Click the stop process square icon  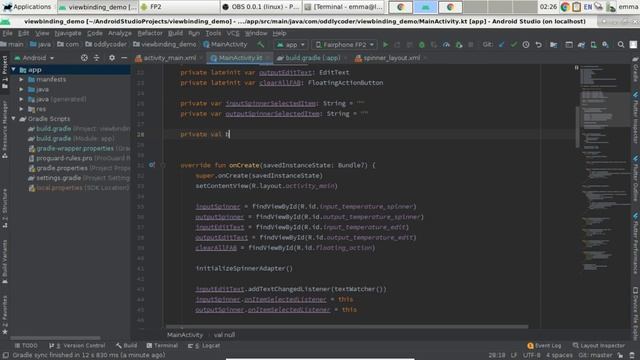click(x=471, y=44)
